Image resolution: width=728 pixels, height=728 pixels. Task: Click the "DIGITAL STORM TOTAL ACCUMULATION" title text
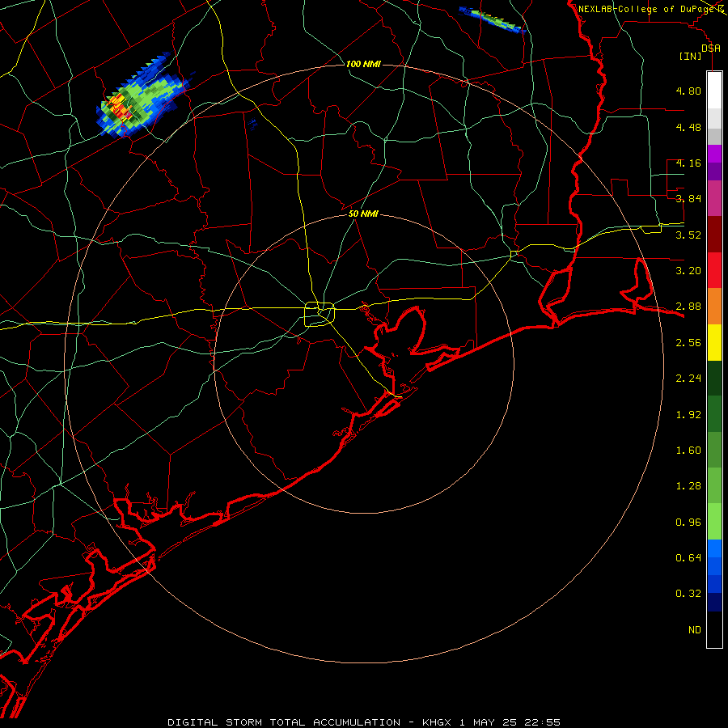coord(284,722)
